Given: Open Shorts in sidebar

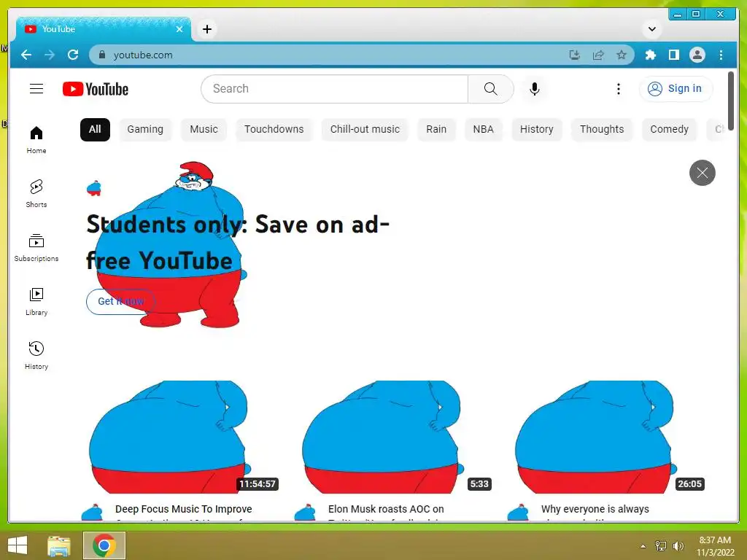Looking at the screenshot, I should [36, 194].
